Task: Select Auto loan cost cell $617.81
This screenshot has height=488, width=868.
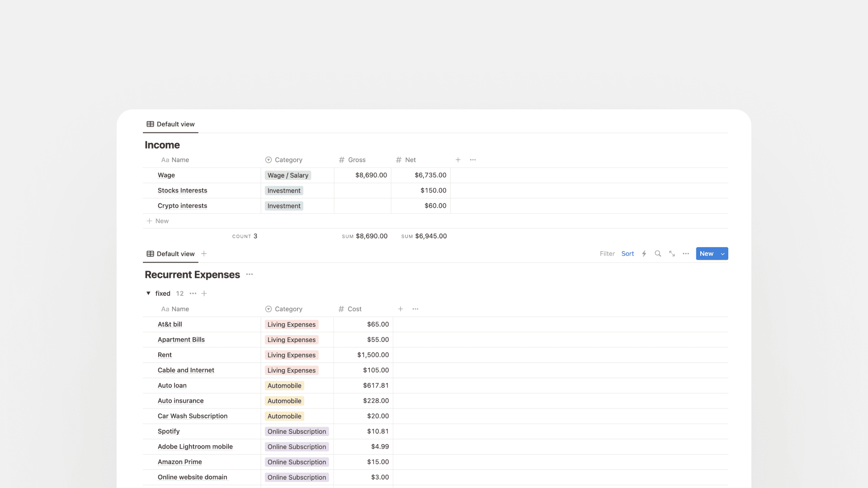Action: coord(363,386)
